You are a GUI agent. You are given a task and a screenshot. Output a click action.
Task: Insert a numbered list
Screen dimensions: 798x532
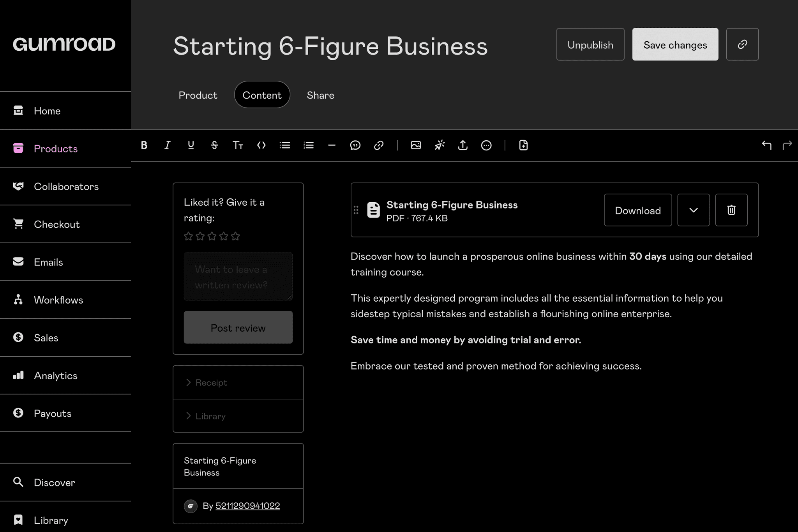[x=309, y=145]
